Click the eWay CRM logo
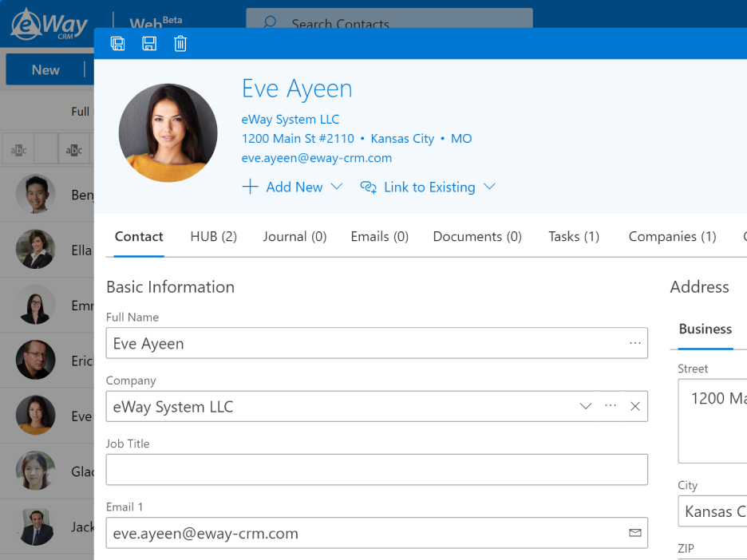This screenshot has height=560, width=747. 49,24
